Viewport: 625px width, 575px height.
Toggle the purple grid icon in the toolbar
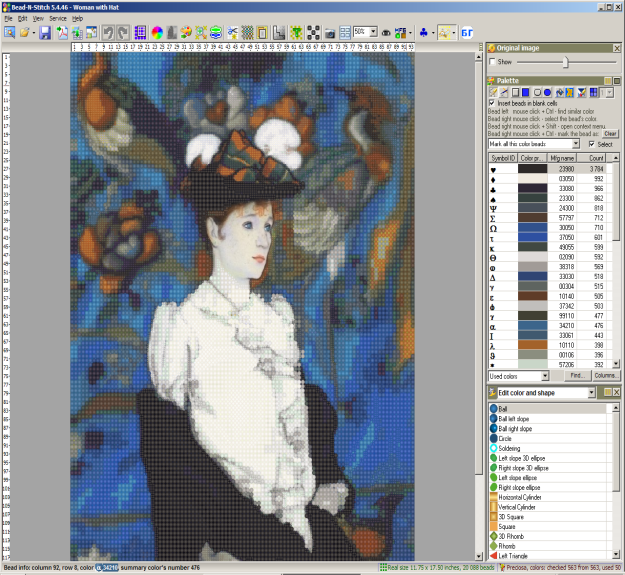pos(140,33)
